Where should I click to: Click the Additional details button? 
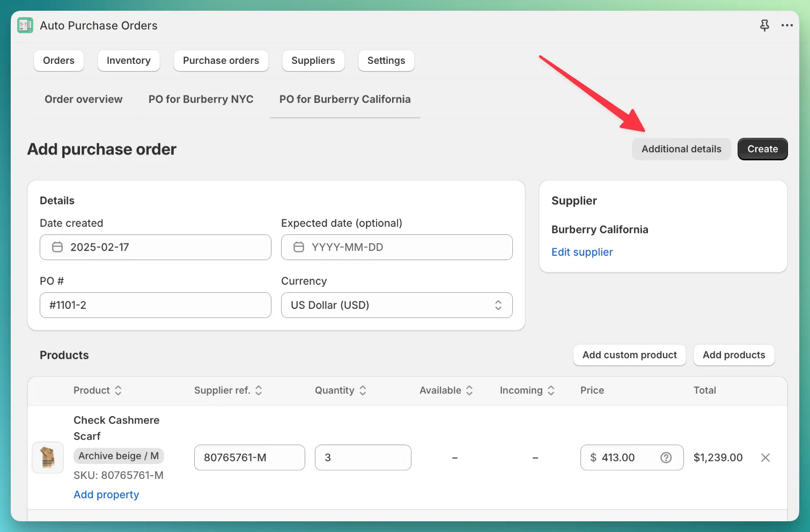(x=681, y=149)
